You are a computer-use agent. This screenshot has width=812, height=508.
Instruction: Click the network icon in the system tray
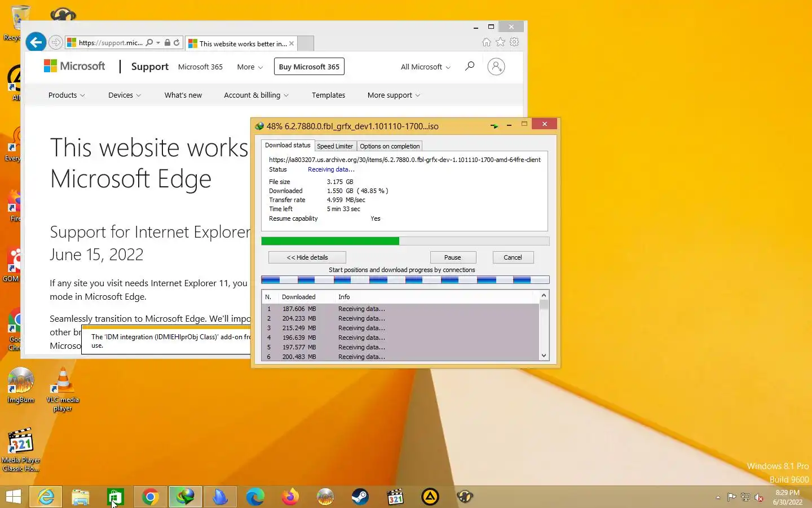point(745,497)
